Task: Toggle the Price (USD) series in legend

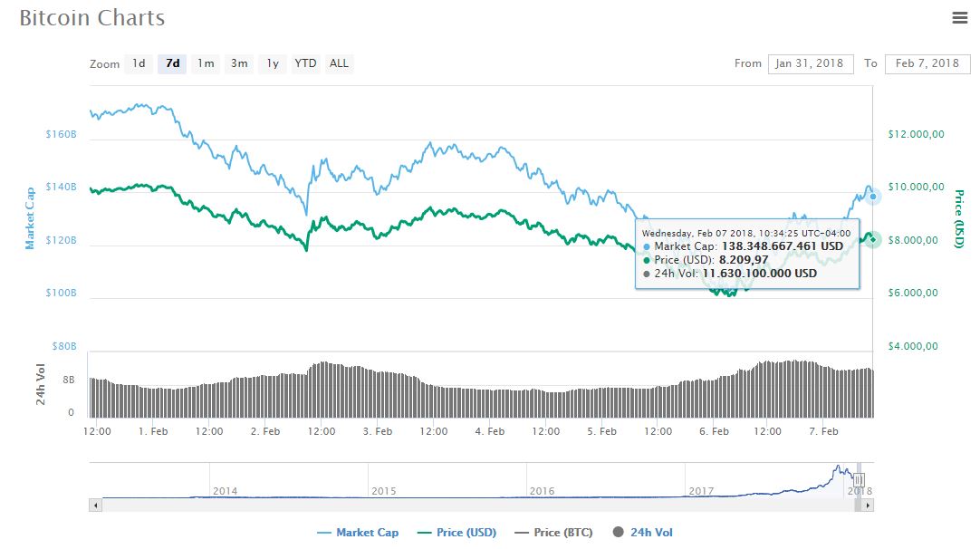Action: (x=456, y=532)
